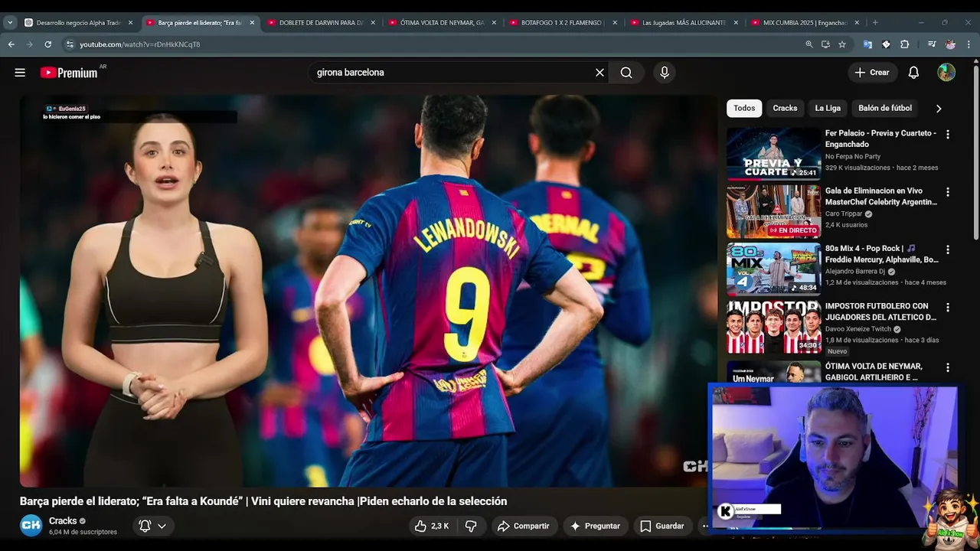Screen dimensions: 980x551
Task: Click the main video player
Action: (x=369, y=291)
